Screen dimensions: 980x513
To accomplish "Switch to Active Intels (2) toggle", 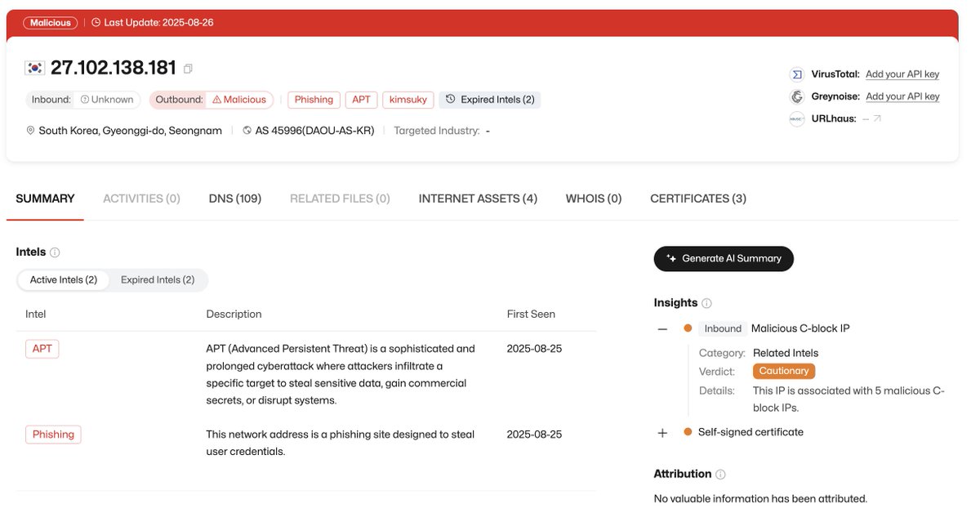I will [64, 279].
